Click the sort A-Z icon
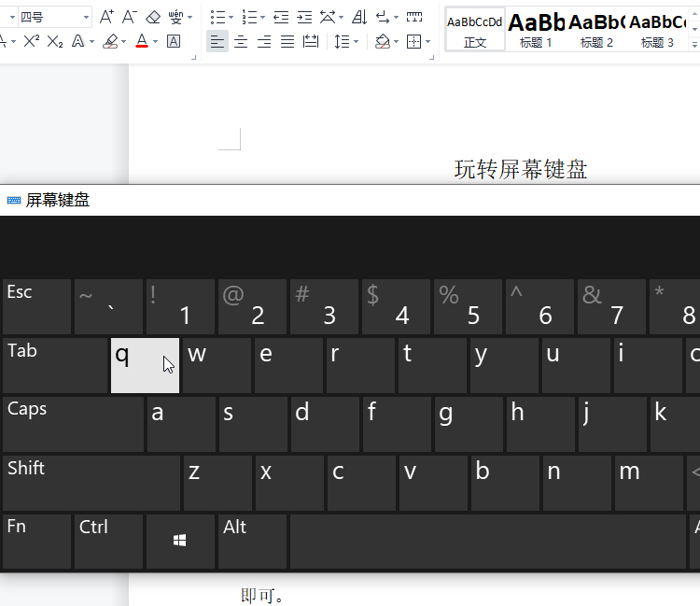 pos(359,17)
